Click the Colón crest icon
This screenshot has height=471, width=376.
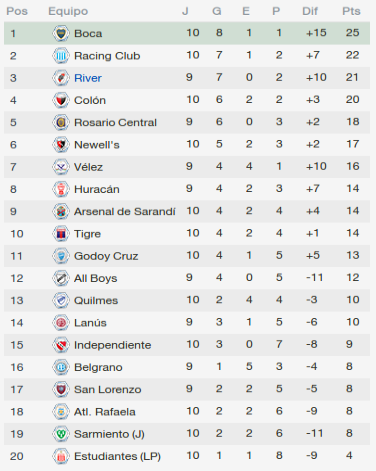pyautogui.click(x=61, y=100)
